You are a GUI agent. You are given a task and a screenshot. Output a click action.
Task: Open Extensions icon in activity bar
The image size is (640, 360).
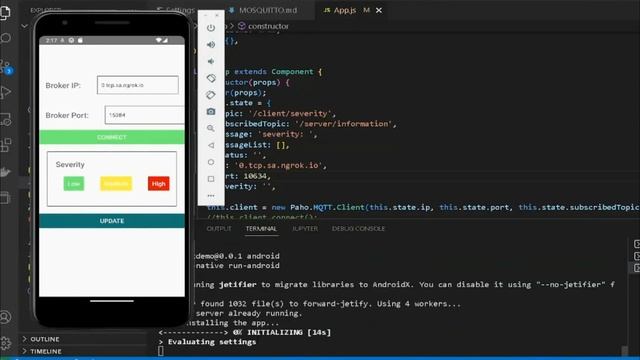coord(5,145)
